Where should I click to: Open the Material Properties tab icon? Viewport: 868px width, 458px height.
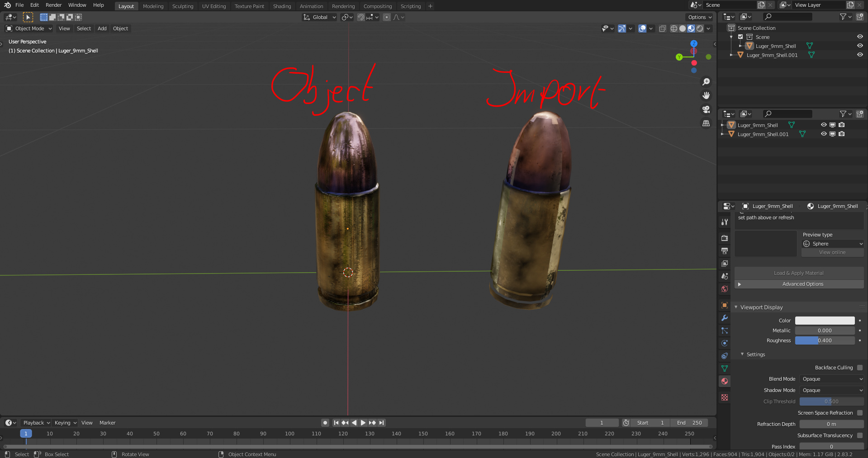tap(725, 381)
